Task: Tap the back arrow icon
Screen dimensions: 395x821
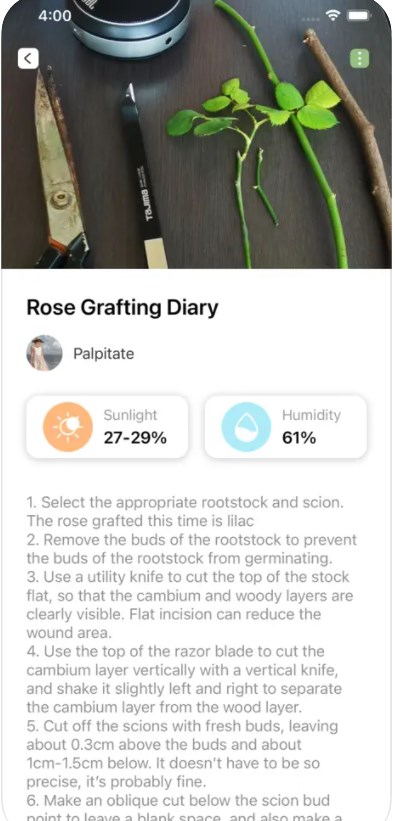Action: pos(28,58)
